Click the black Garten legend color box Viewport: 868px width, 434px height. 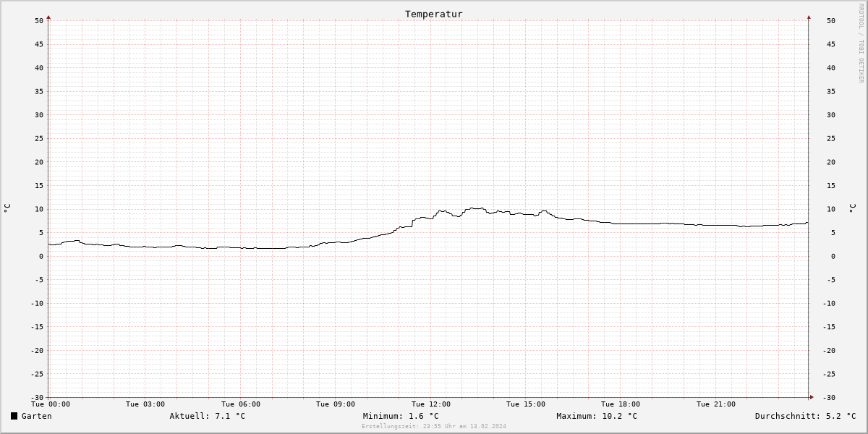(x=14, y=416)
